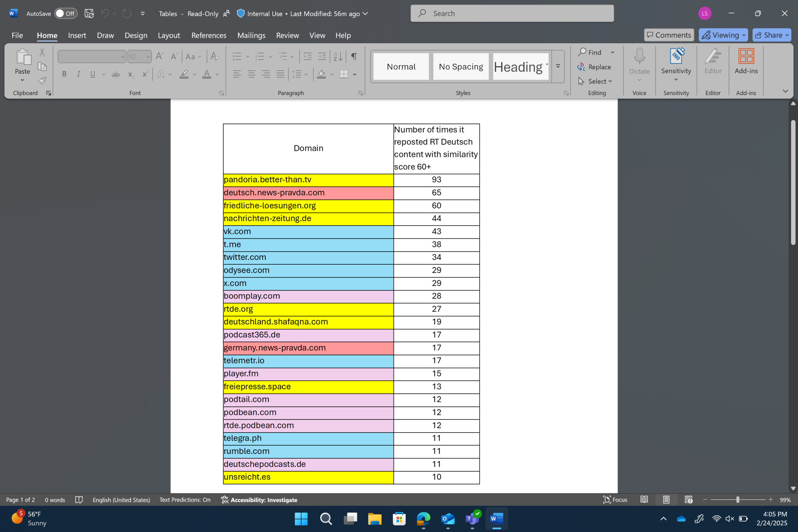Click the Clear All Formatting icon

point(214,57)
